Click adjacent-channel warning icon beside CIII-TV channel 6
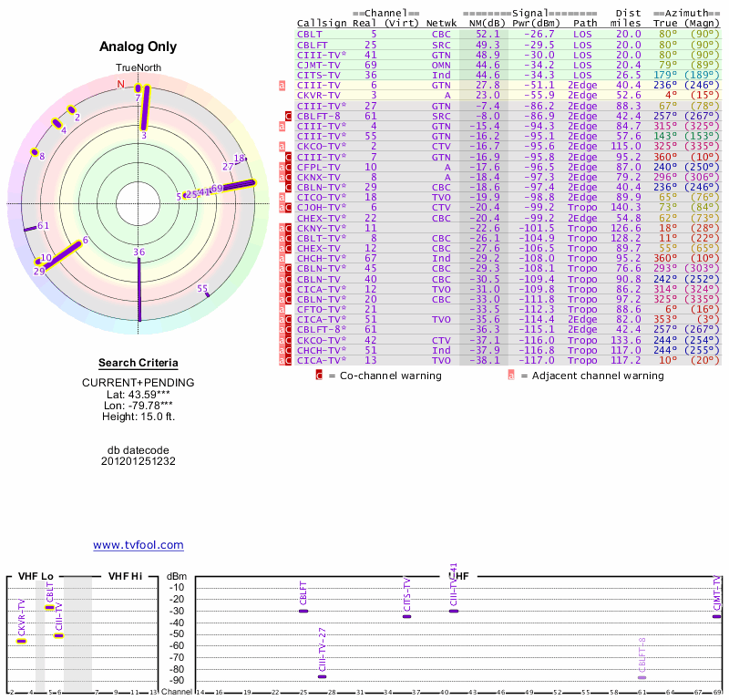The width and height of the screenshot is (729, 700). click(282, 85)
